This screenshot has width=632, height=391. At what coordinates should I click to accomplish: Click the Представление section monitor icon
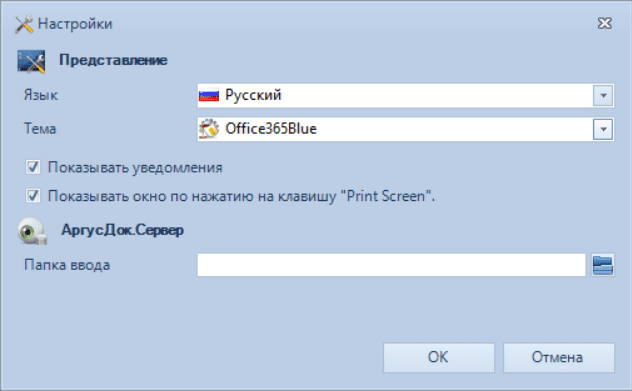pyautogui.click(x=31, y=62)
